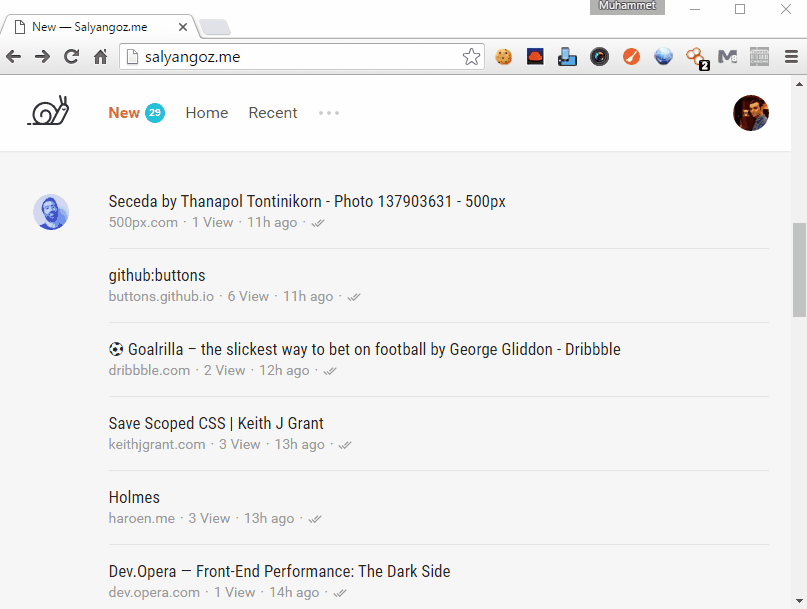Open the Seceda by Thanapol Tontinikorn link
This screenshot has height=609, width=807.
pyautogui.click(x=307, y=201)
